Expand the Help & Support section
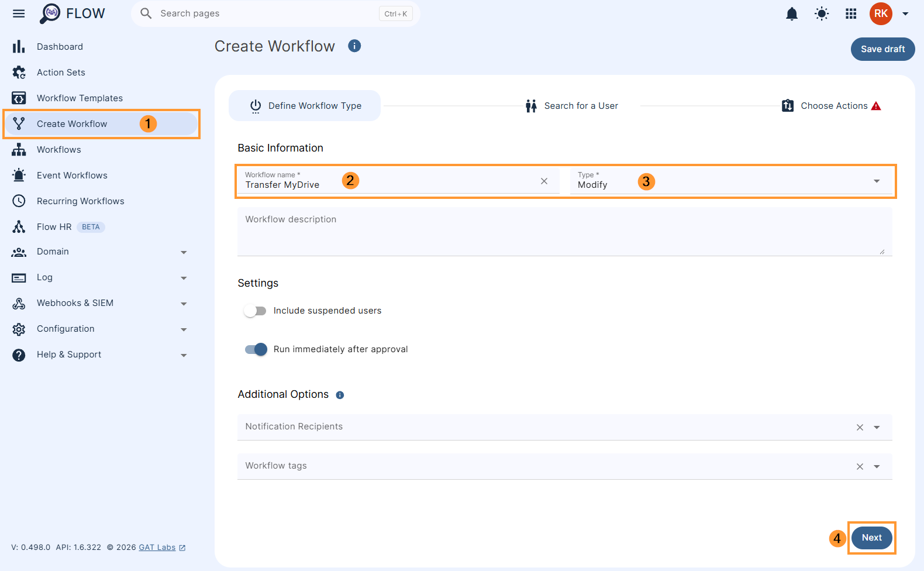924x571 pixels. tap(184, 356)
